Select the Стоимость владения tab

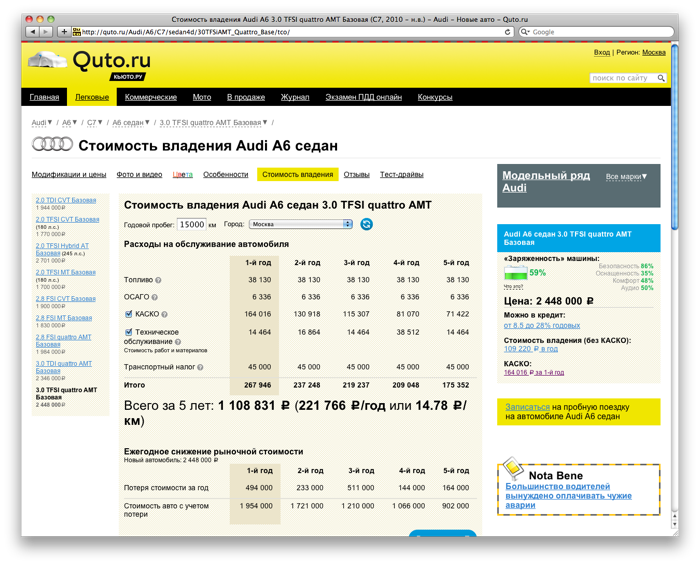pos(298,175)
